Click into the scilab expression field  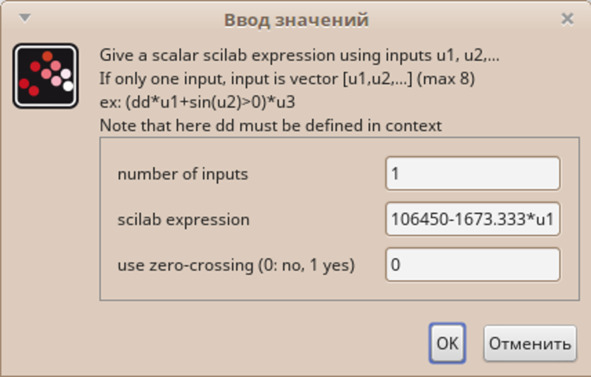click(473, 219)
